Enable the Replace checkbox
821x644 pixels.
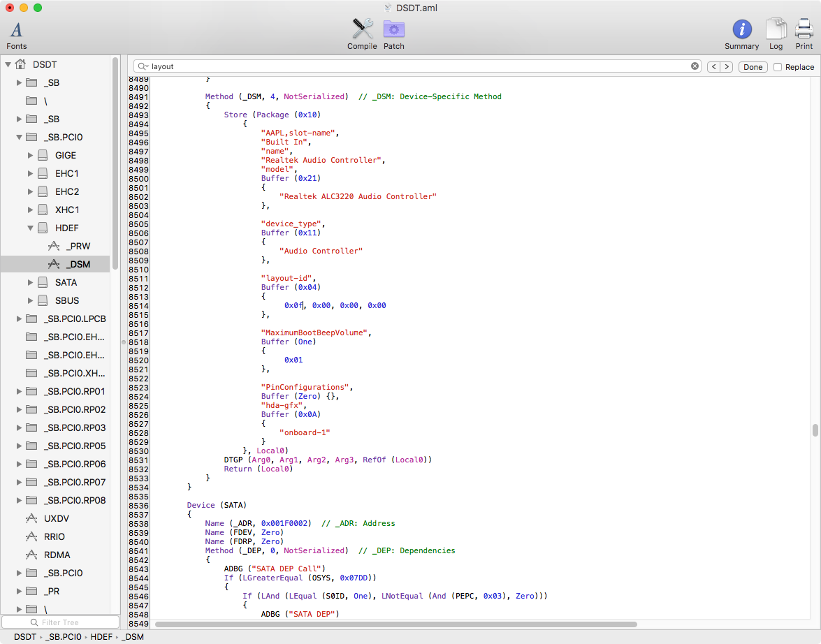[778, 67]
